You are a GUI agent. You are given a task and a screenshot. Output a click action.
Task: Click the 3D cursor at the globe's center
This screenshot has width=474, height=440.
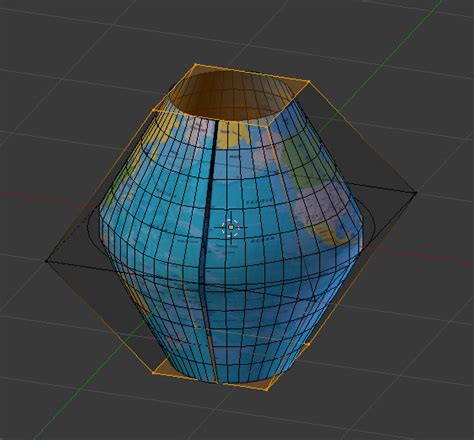tap(231, 228)
